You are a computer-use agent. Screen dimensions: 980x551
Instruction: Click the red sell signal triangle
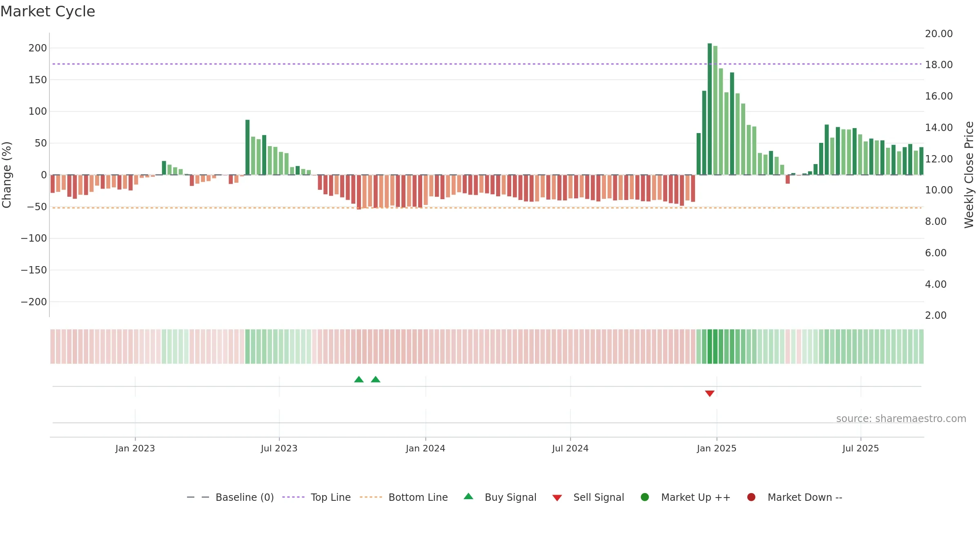pyautogui.click(x=710, y=393)
